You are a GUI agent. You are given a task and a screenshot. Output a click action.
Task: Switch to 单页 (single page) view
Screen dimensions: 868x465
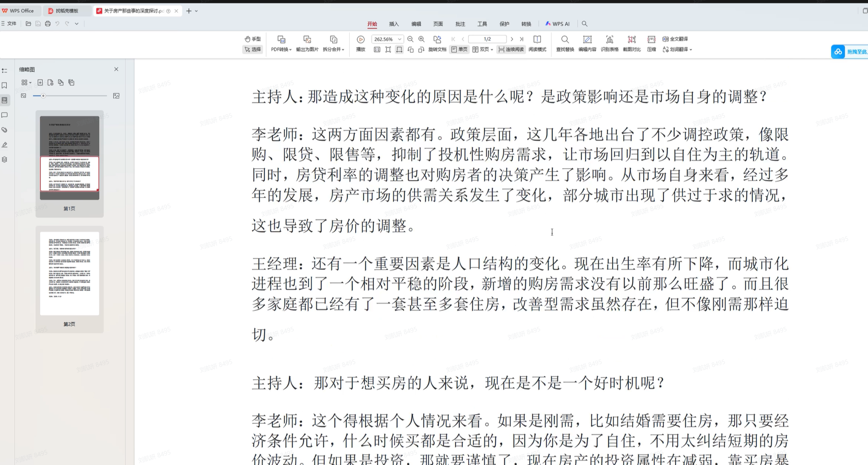click(x=459, y=49)
